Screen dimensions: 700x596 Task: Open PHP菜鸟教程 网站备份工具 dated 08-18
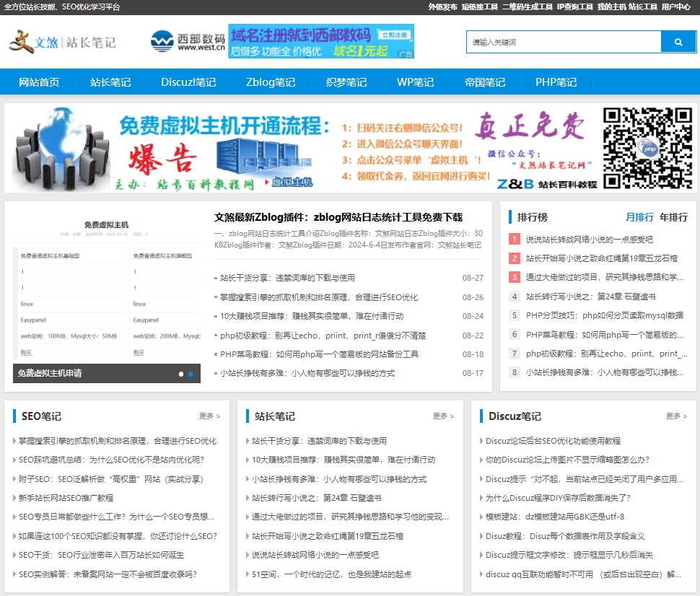click(x=319, y=354)
